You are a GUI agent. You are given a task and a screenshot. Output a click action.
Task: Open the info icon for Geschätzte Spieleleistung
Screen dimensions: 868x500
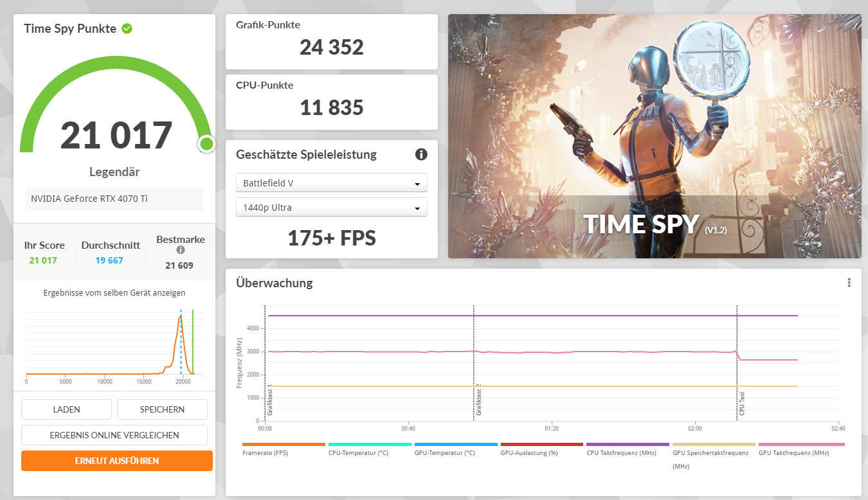[x=421, y=154]
